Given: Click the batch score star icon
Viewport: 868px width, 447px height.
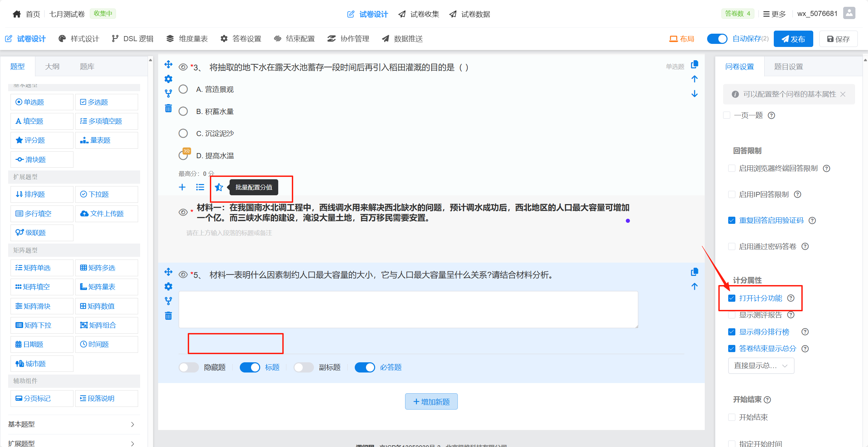Looking at the screenshot, I should click(219, 187).
